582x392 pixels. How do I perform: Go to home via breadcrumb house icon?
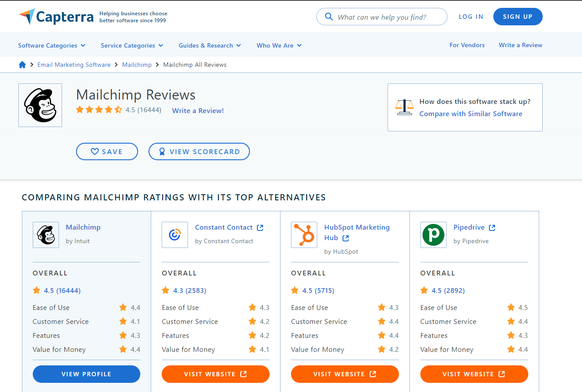(x=22, y=65)
